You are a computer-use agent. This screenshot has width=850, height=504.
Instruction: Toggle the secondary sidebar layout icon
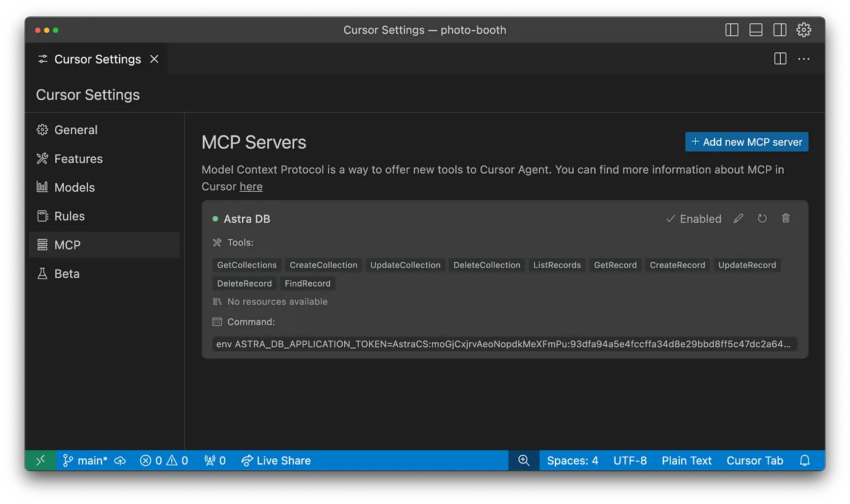(780, 30)
